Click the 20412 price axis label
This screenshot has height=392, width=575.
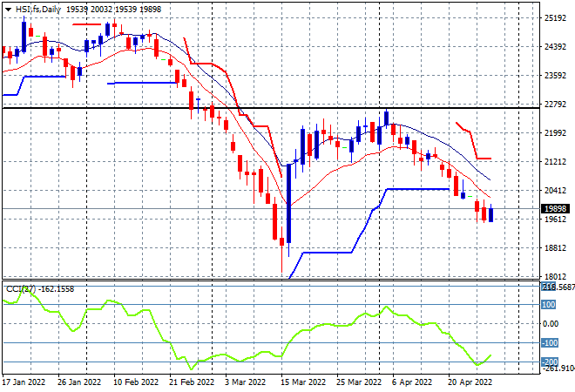click(555, 190)
